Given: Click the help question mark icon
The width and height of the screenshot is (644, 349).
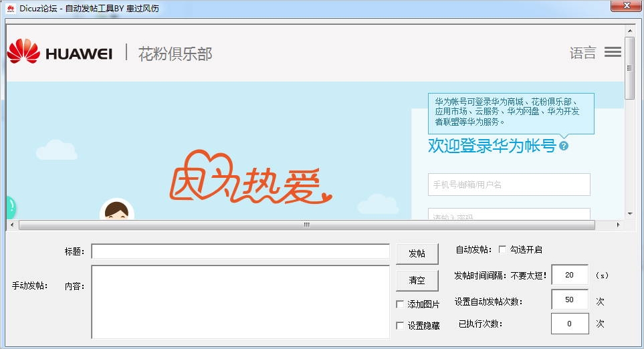Looking at the screenshot, I should pyautogui.click(x=564, y=146).
